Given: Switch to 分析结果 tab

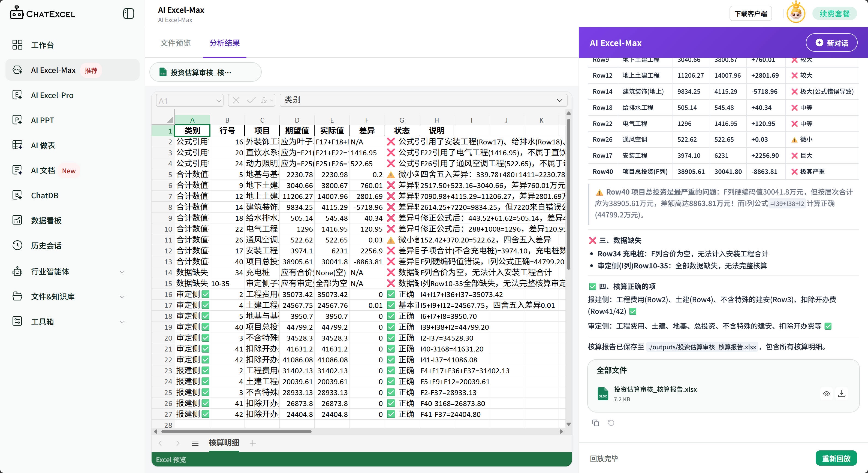Looking at the screenshot, I should pyautogui.click(x=224, y=43).
